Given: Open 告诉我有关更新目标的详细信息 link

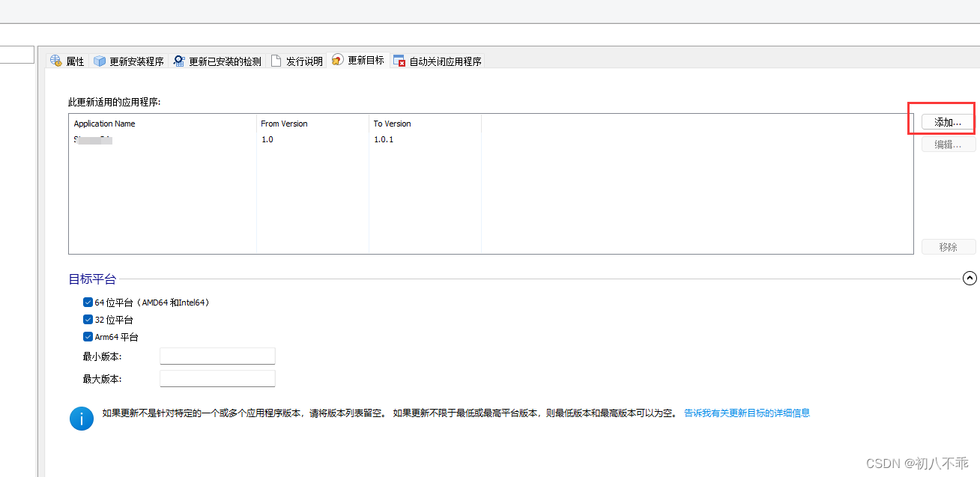Looking at the screenshot, I should coord(747,413).
